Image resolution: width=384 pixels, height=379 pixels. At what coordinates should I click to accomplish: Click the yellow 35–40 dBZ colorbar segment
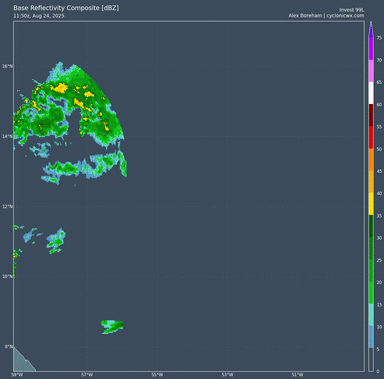pos(371,204)
